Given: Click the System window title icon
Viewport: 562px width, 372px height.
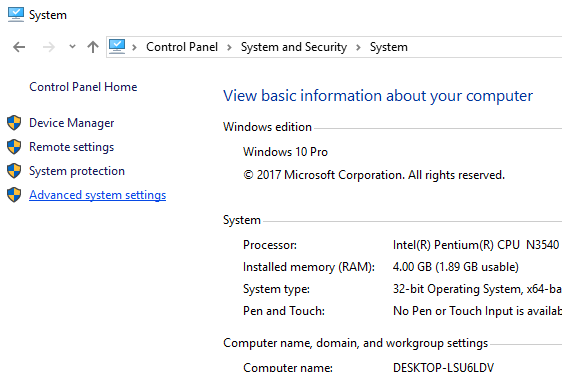Looking at the screenshot, I should point(15,15).
